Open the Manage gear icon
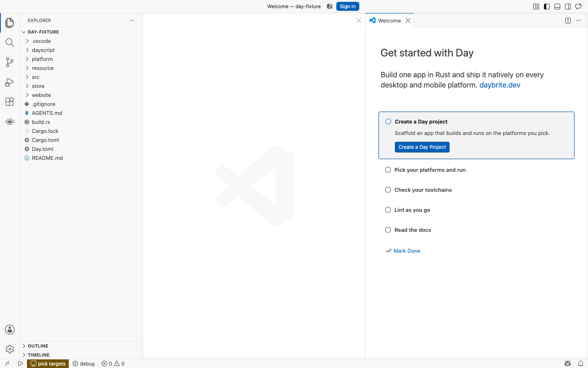 10,349
